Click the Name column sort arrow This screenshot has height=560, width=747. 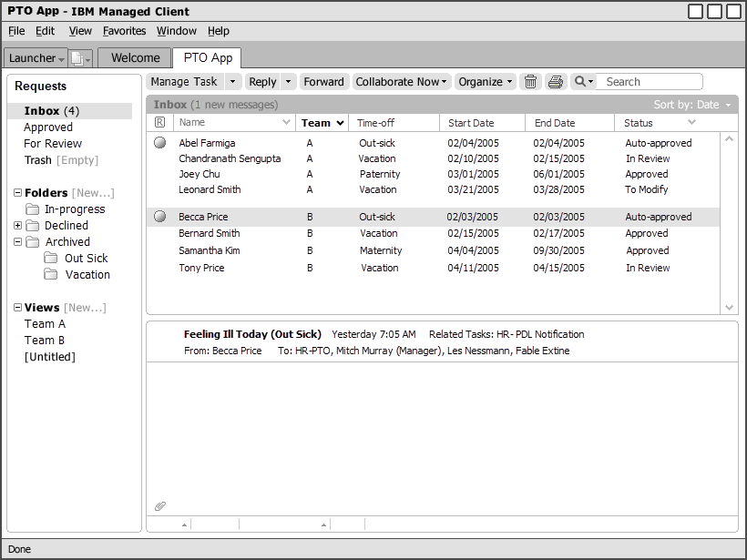coord(286,122)
